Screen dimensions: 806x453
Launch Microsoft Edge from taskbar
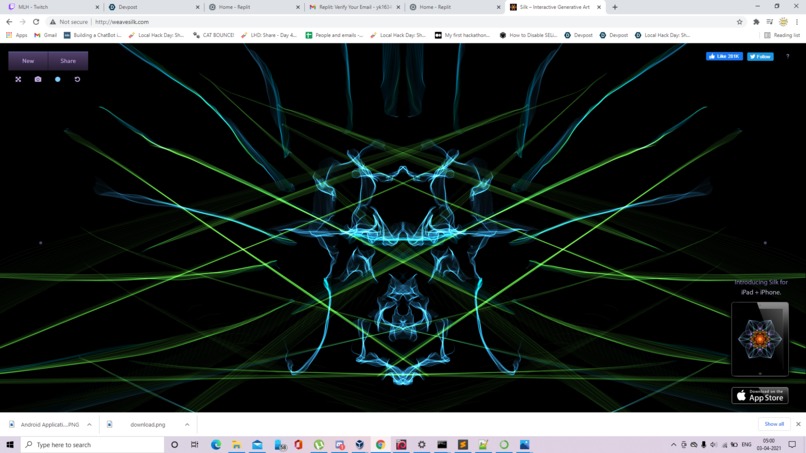[216, 444]
